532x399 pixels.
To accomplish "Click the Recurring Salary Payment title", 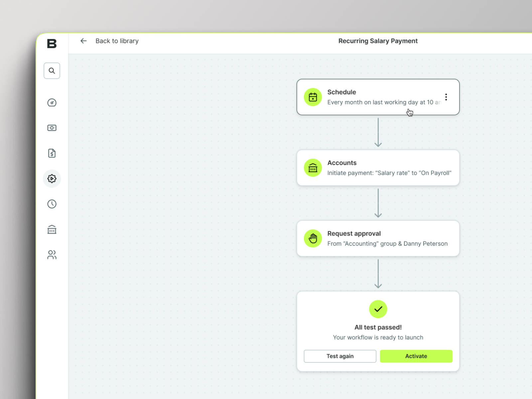I will [x=378, y=41].
